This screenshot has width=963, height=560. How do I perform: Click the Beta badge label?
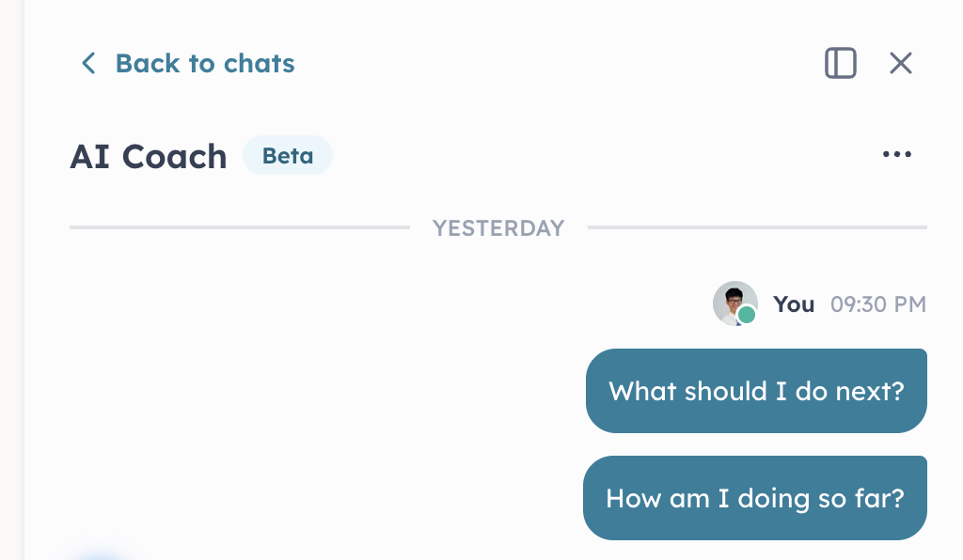point(288,155)
